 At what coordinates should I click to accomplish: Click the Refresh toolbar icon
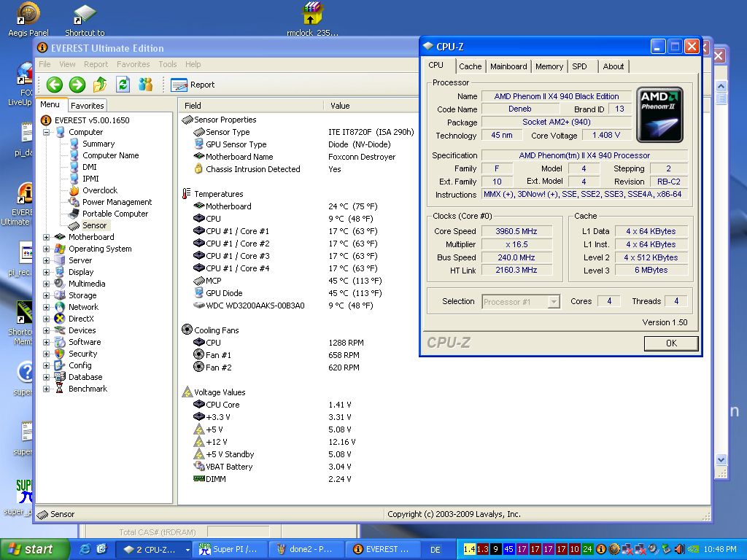(123, 85)
